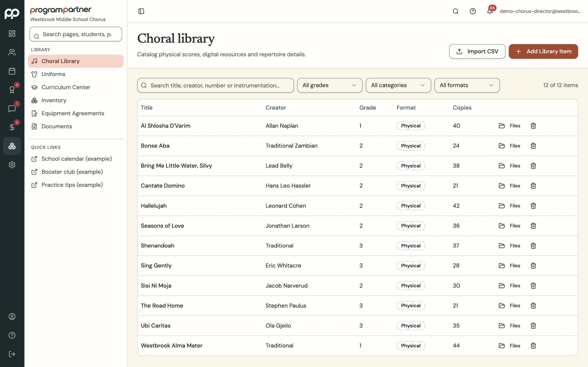Go to Curriculum Center in sidebar

point(76,87)
